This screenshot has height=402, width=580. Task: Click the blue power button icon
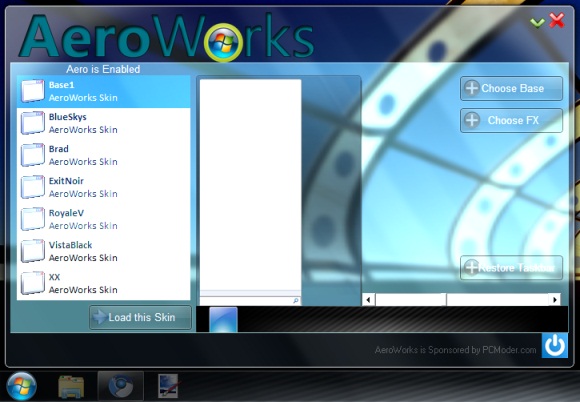point(554,345)
